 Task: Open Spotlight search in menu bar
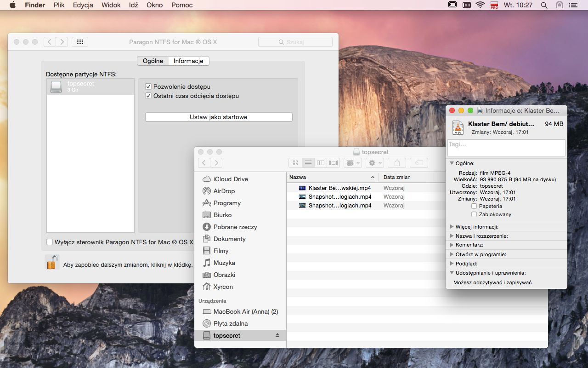coord(544,5)
